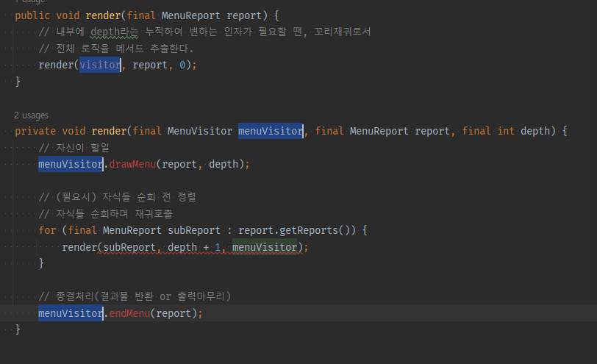Click 'getReports' in the for loop
This screenshot has height=364, width=597.
tap(309, 230)
